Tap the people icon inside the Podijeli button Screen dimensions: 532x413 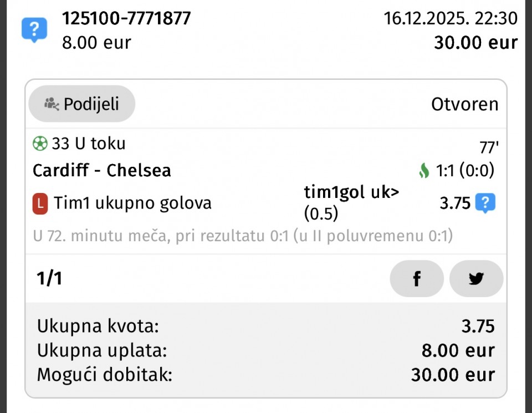coord(52,104)
